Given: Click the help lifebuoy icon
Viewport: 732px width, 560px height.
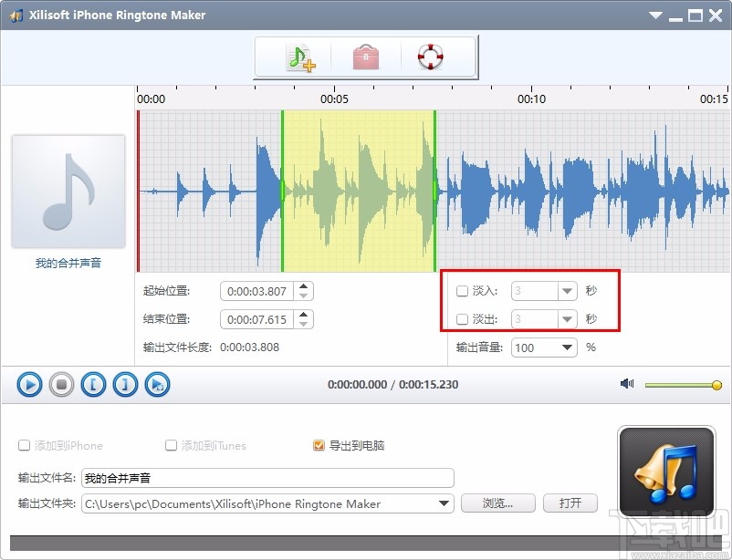Looking at the screenshot, I should (x=429, y=55).
